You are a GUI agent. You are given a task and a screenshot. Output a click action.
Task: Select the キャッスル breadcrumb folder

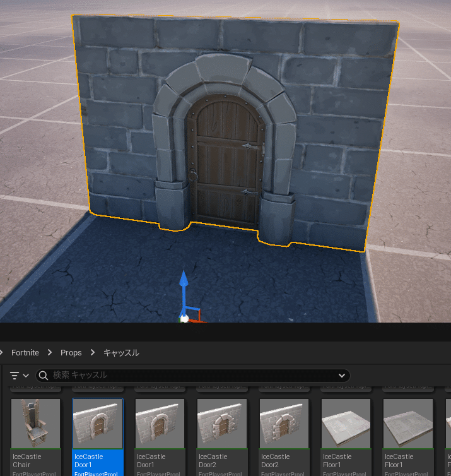[121, 353]
